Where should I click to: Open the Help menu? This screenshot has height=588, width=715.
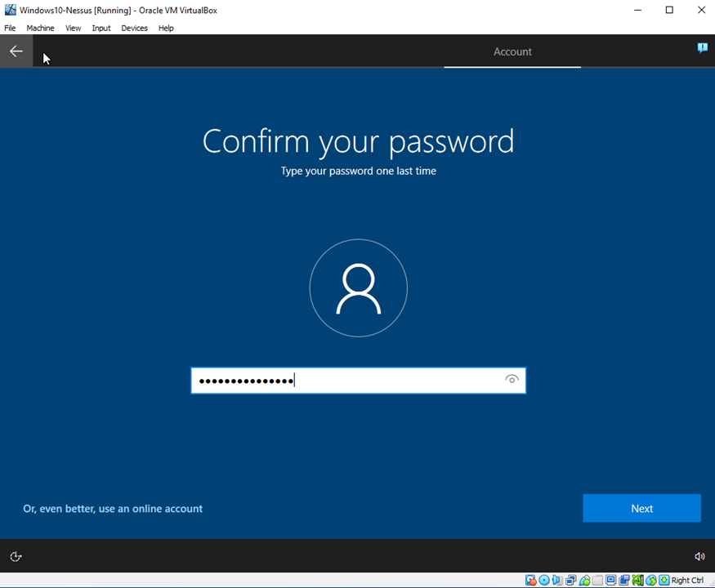pos(166,28)
